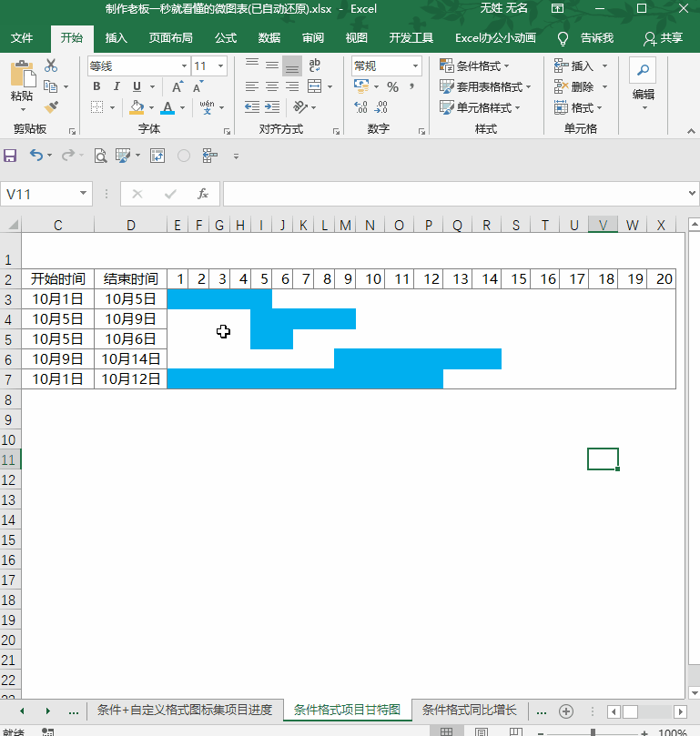Add a new sheet
700x736 pixels.
coord(566,711)
